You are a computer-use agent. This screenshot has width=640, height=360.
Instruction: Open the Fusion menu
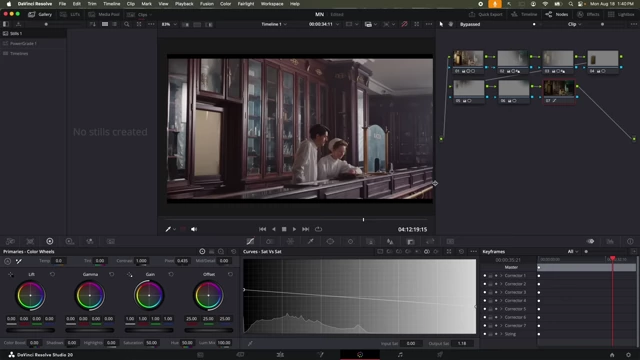(x=207, y=4)
